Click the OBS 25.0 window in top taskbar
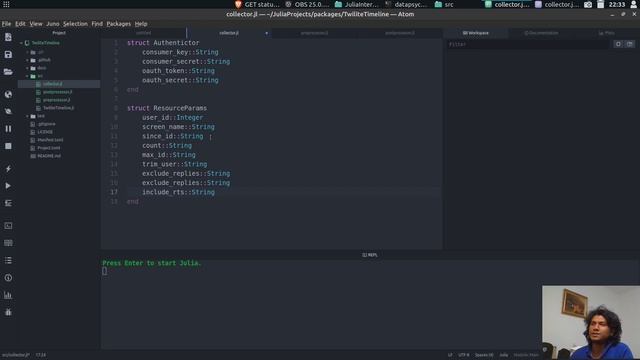This screenshot has width=640, height=360. [307, 4]
